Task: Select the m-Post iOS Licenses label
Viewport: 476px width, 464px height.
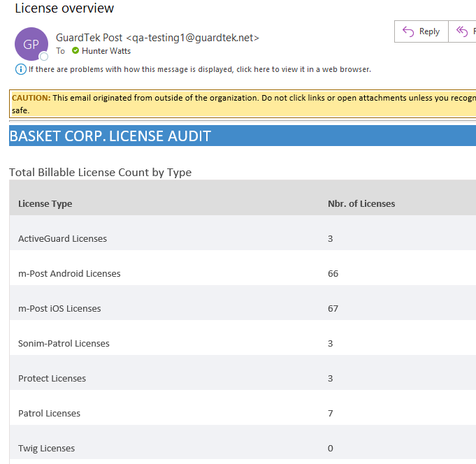Action: [x=59, y=309]
